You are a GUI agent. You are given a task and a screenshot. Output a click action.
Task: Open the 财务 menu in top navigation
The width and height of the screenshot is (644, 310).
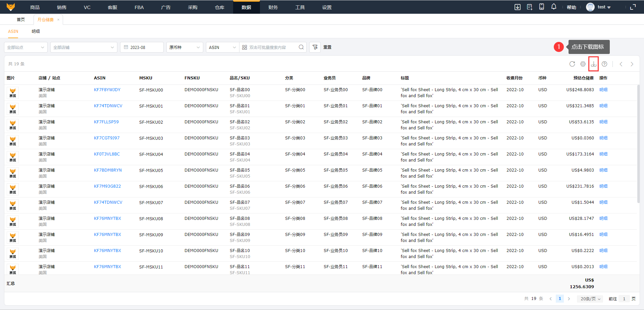273,7
